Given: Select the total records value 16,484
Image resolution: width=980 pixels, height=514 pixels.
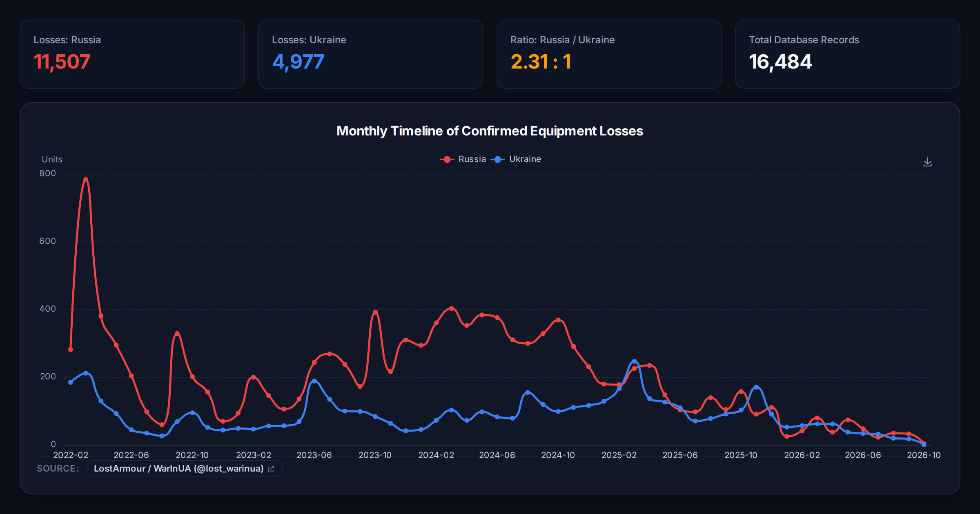Looking at the screenshot, I should [780, 62].
